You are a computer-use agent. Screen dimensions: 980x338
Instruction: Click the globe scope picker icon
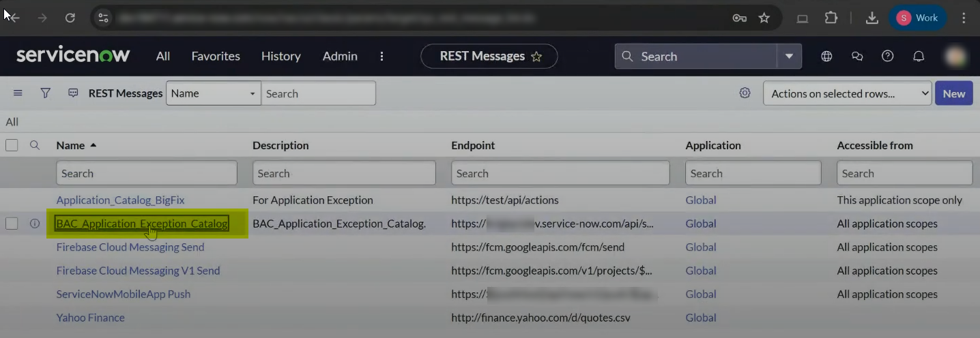826,57
